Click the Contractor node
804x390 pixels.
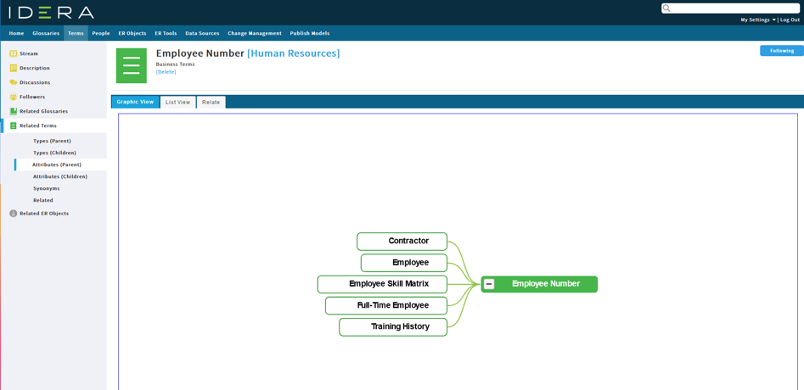[x=402, y=241]
